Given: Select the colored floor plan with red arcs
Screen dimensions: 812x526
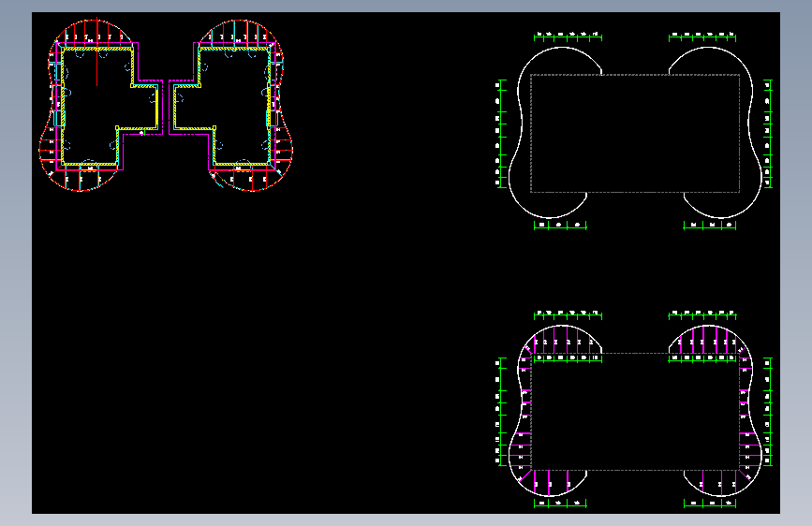Looking at the screenshot, I should (166, 105).
